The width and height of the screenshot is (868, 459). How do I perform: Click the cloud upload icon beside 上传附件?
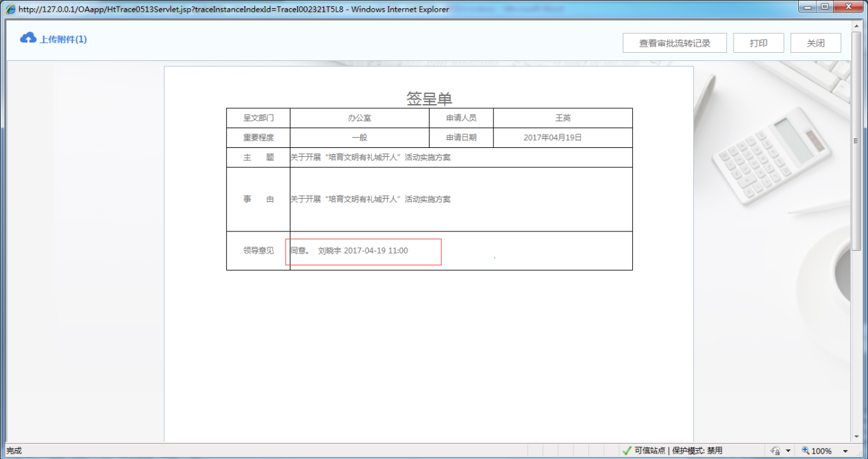pyautogui.click(x=27, y=39)
